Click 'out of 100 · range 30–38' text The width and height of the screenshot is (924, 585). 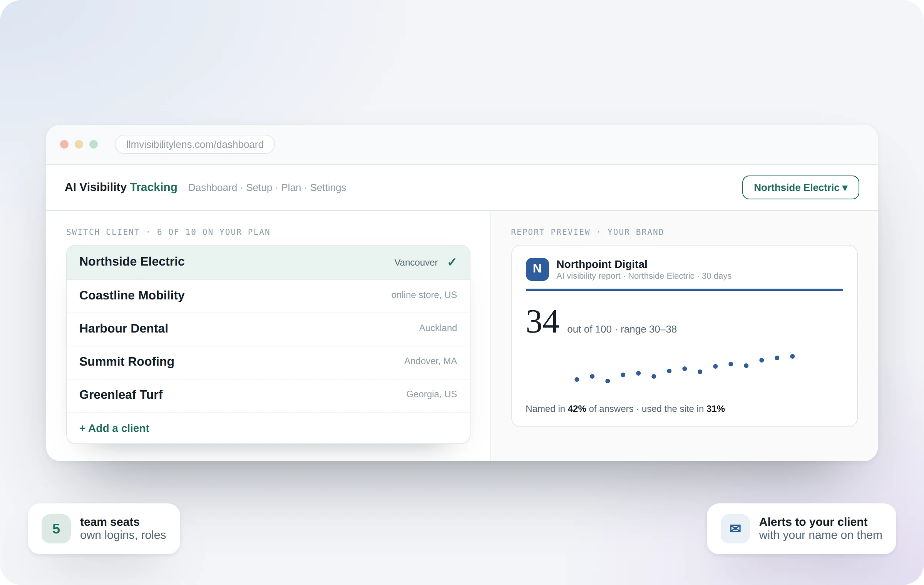[x=622, y=329]
